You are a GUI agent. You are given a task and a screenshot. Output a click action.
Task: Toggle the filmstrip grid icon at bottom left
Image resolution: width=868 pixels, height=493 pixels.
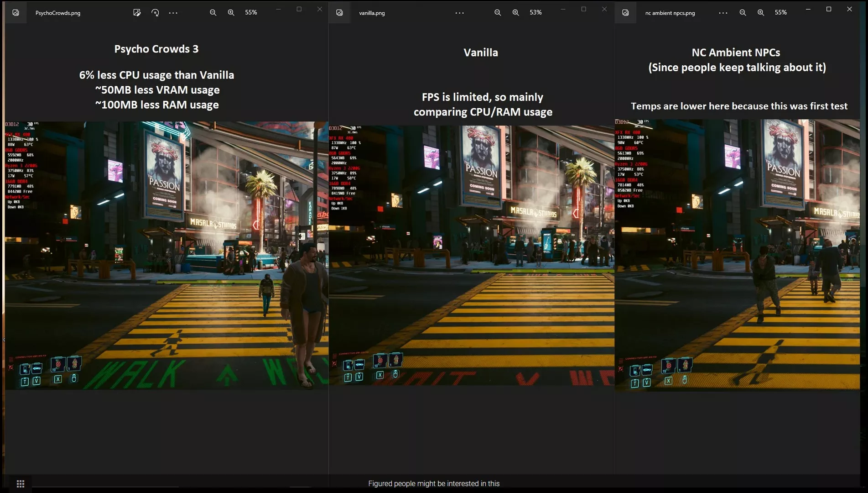click(21, 484)
